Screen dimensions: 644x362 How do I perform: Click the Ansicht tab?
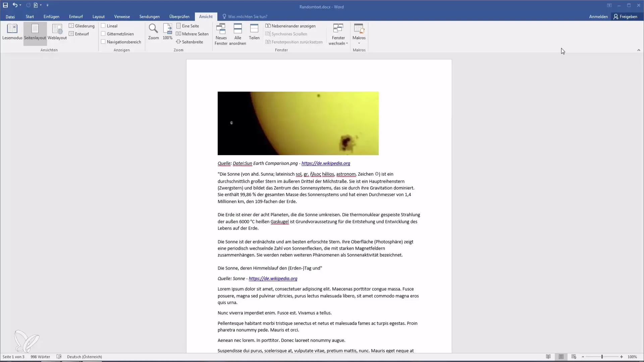click(x=206, y=16)
